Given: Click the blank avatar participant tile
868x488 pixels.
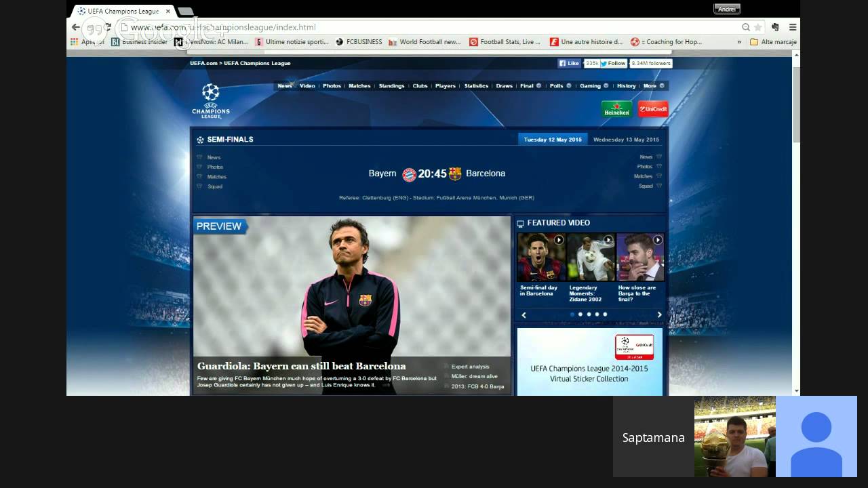Looking at the screenshot, I should [816, 437].
